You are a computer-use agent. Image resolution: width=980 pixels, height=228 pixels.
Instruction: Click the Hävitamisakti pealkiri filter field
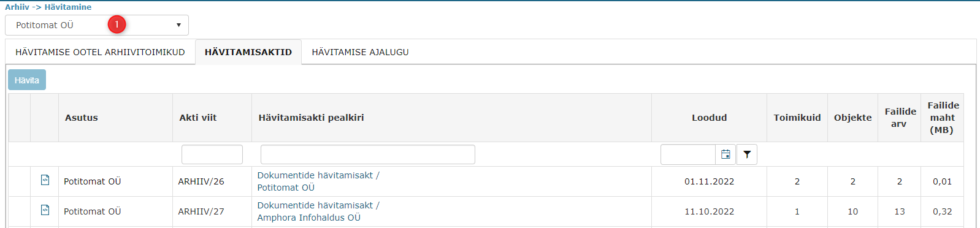pyautogui.click(x=368, y=154)
